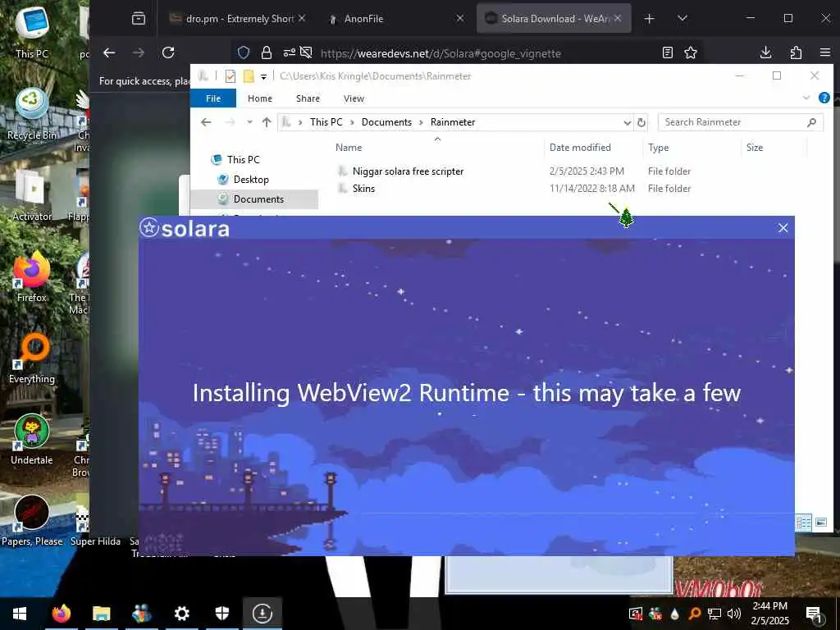This screenshot has width=840, height=630.
Task: Open Customize Quick Access Toolbar dropdown
Action: click(x=263, y=76)
